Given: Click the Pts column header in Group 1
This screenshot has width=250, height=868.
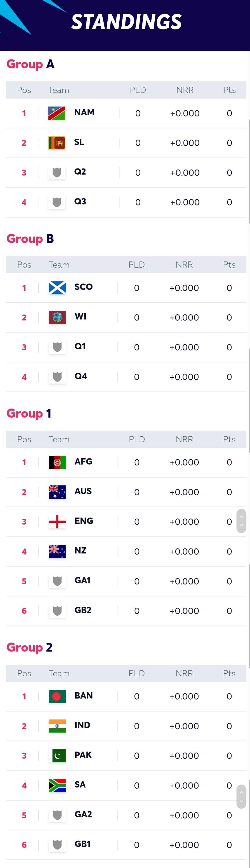Looking at the screenshot, I should click(x=229, y=439).
